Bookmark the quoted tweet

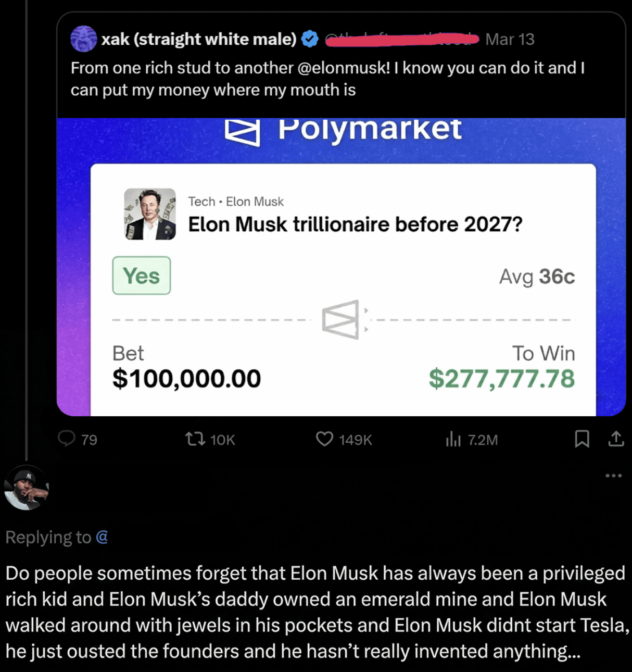582,439
